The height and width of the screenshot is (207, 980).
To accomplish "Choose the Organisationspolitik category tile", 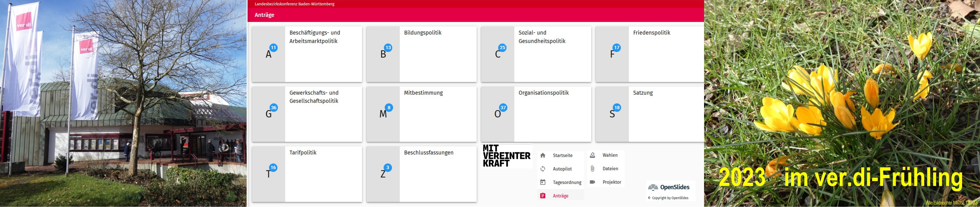I will pos(536,114).
